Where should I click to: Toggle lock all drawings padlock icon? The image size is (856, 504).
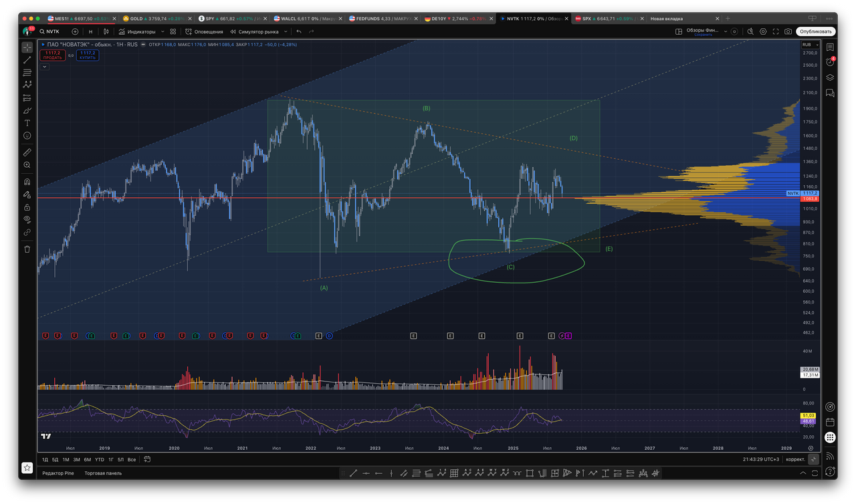click(27, 207)
